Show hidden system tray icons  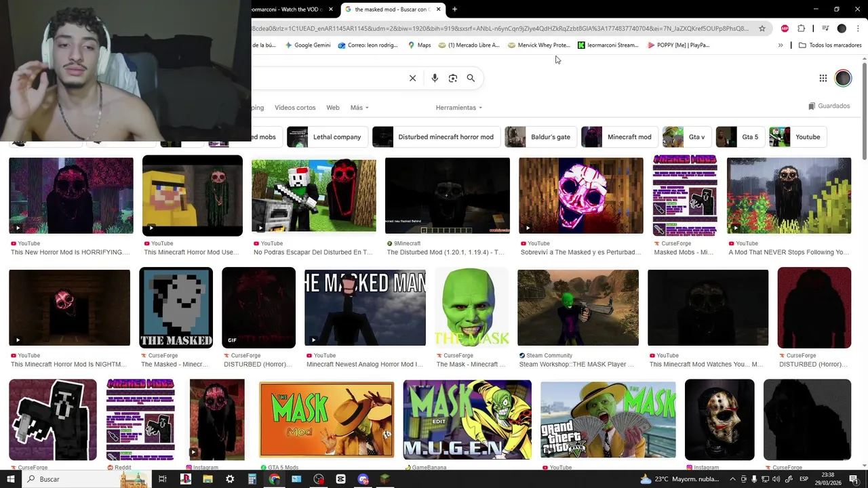(x=733, y=479)
